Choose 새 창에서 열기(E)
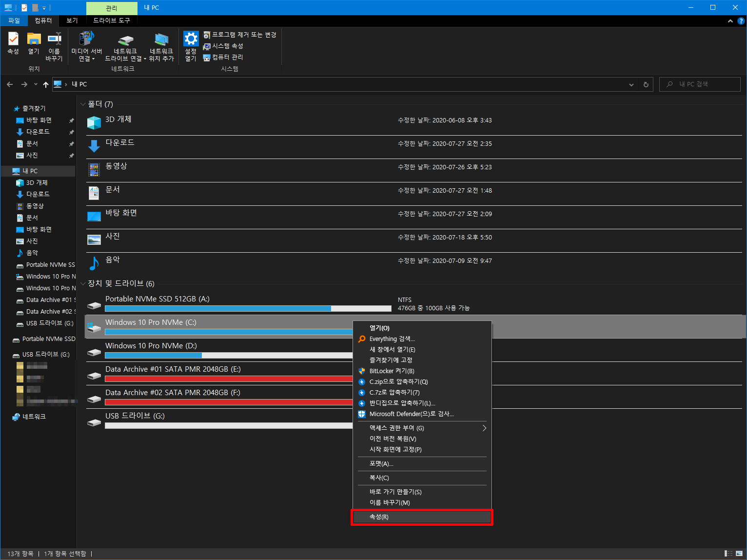This screenshot has height=560, width=747. pos(422,349)
